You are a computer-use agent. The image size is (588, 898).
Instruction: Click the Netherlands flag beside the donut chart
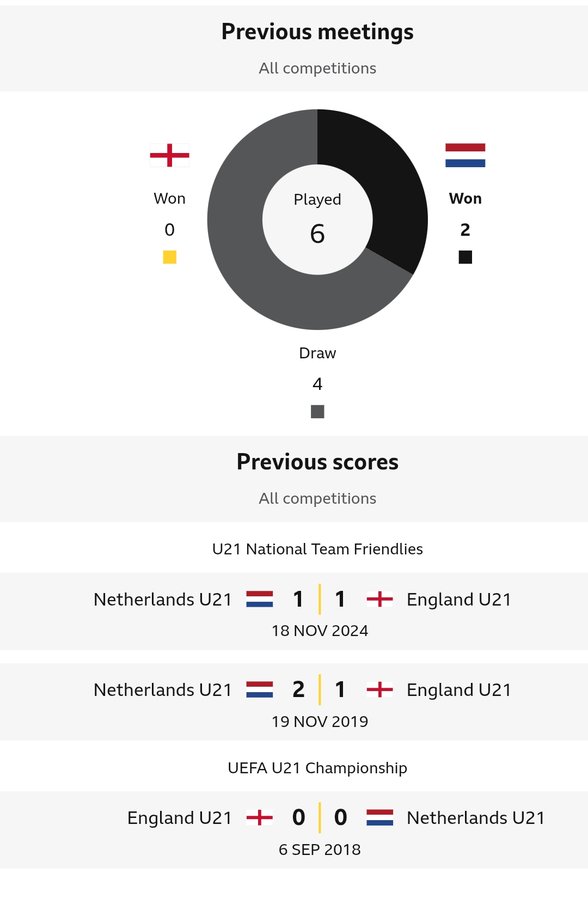(465, 155)
